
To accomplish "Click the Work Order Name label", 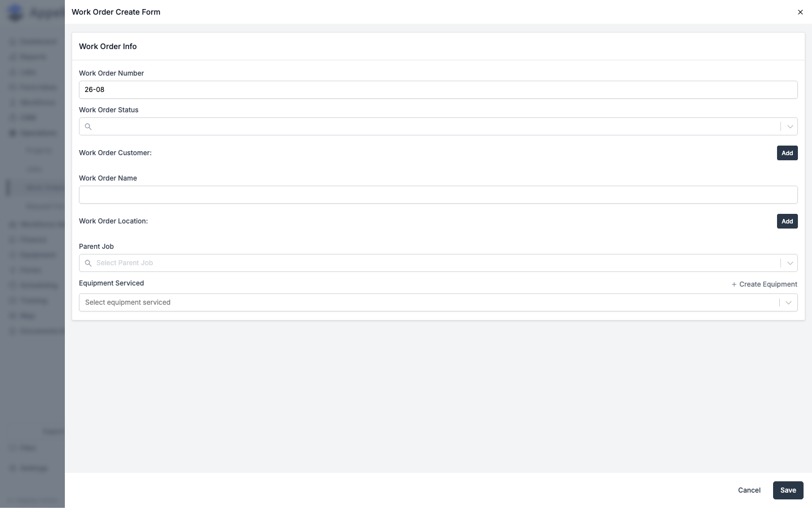I will pyautogui.click(x=108, y=178).
